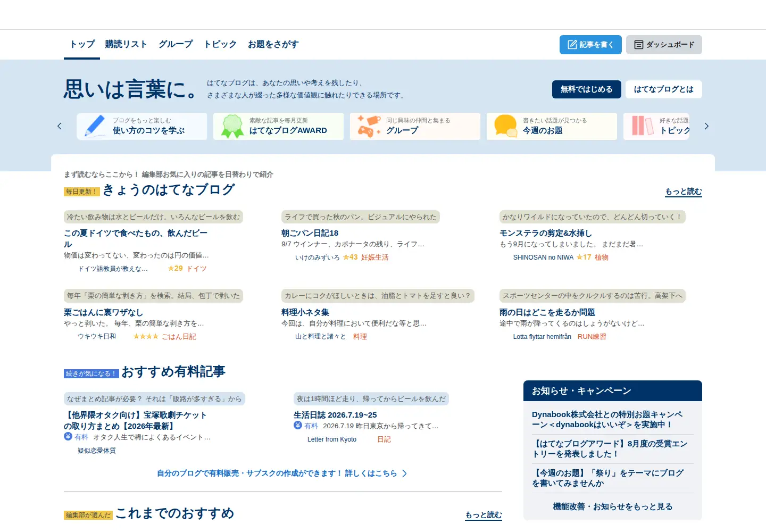This screenshot has width=766, height=532.
Task: Click もっと読む next to これまでのおすすめ
Action: click(x=484, y=515)
